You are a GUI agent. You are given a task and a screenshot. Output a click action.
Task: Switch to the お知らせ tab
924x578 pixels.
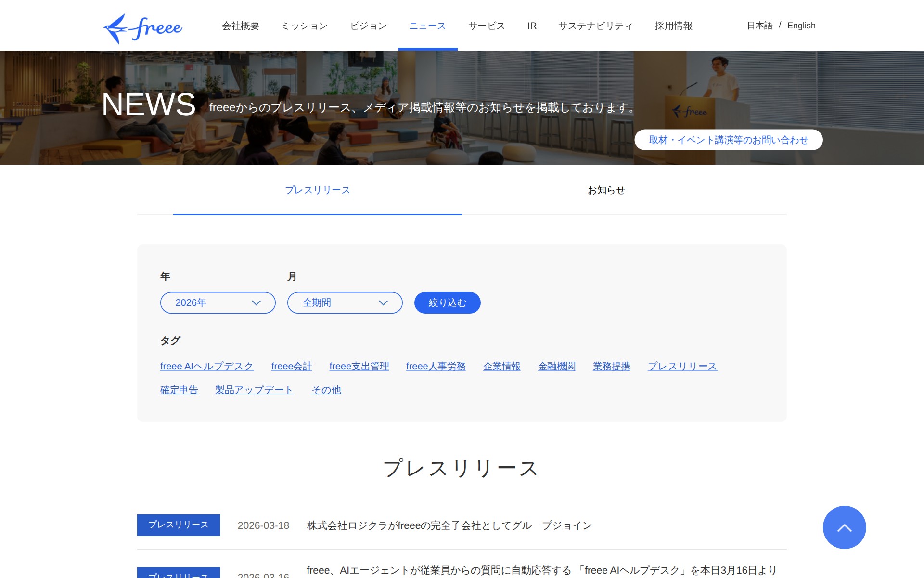[x=605, y=190]
